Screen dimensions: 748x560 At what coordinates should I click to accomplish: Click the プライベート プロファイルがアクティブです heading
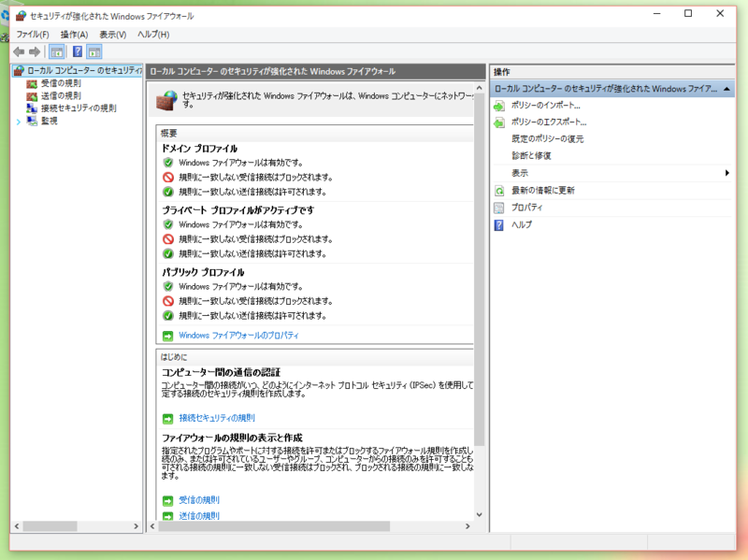tap(238, 210)
